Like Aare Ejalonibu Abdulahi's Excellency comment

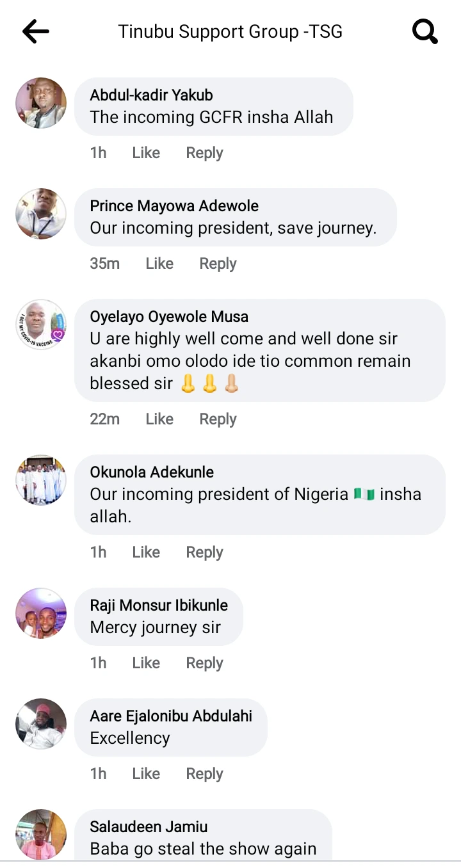point(146,774)
